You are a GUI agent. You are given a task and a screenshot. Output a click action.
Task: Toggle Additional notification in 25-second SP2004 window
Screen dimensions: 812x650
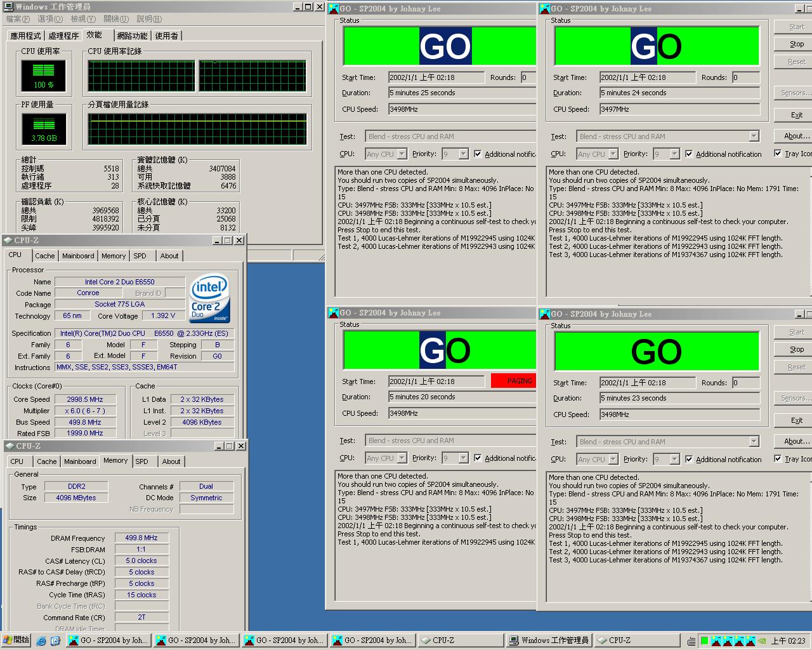pyautogui.click(x=478, y=154)
